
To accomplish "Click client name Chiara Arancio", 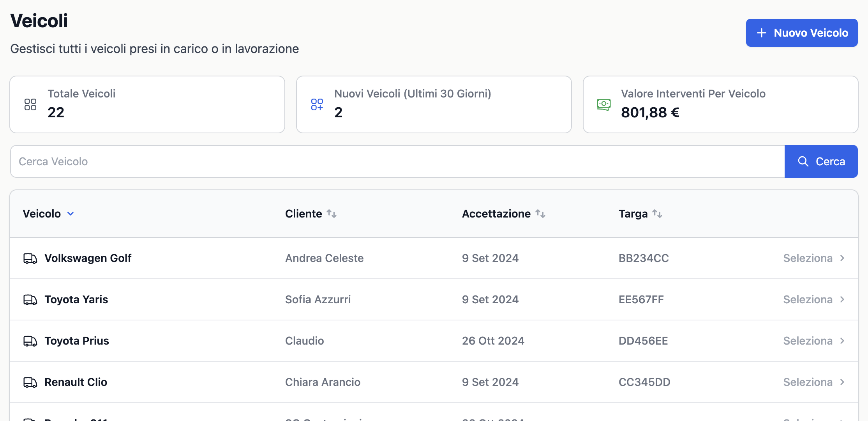I will click(x=323, y=382).
